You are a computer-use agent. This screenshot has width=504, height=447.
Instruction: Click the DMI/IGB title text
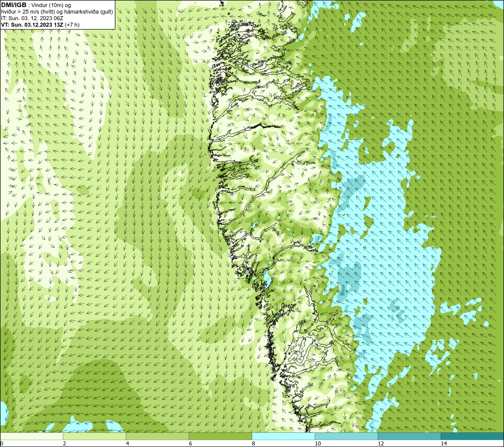[14, 5]
